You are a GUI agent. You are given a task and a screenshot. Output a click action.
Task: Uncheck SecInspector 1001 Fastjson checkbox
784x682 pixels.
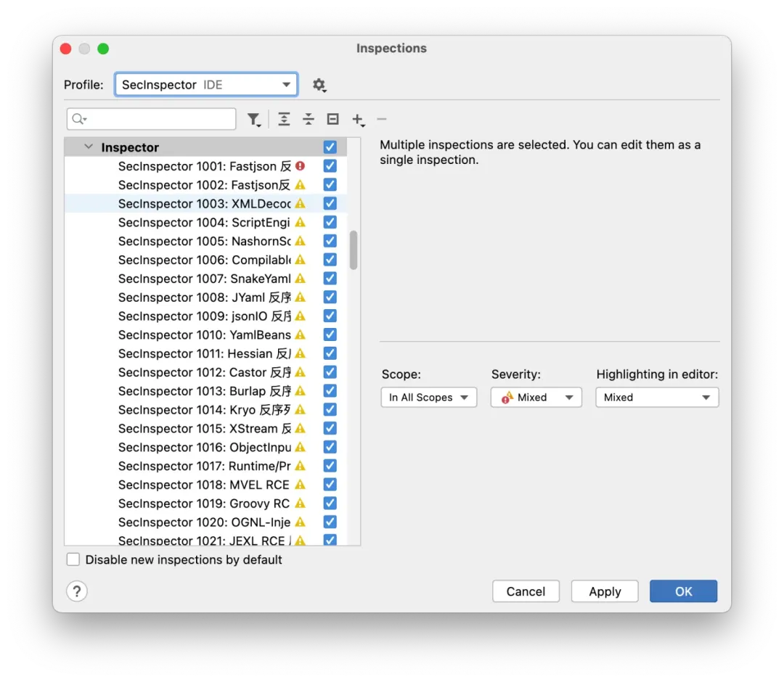click(330, 166)
